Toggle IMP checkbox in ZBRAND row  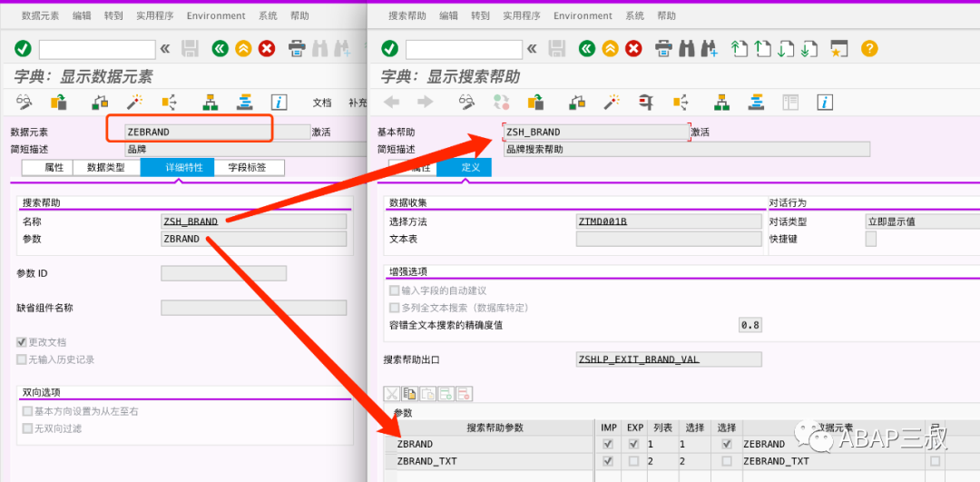[x=607, y=444]
